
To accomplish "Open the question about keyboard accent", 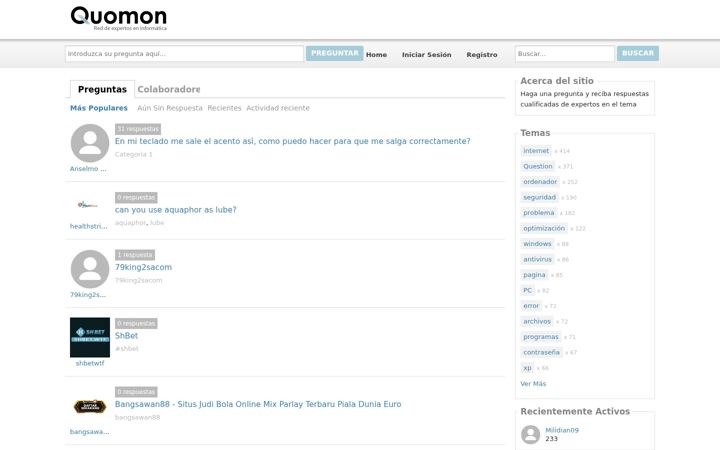I will pos(292,141).
